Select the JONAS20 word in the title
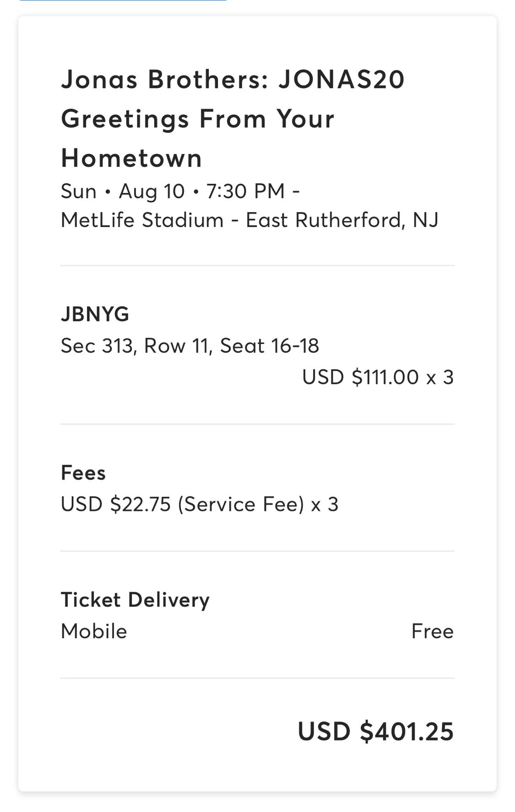Image resolution: width=515 pixels, height=812 pixels. click(x=342, y=79)
